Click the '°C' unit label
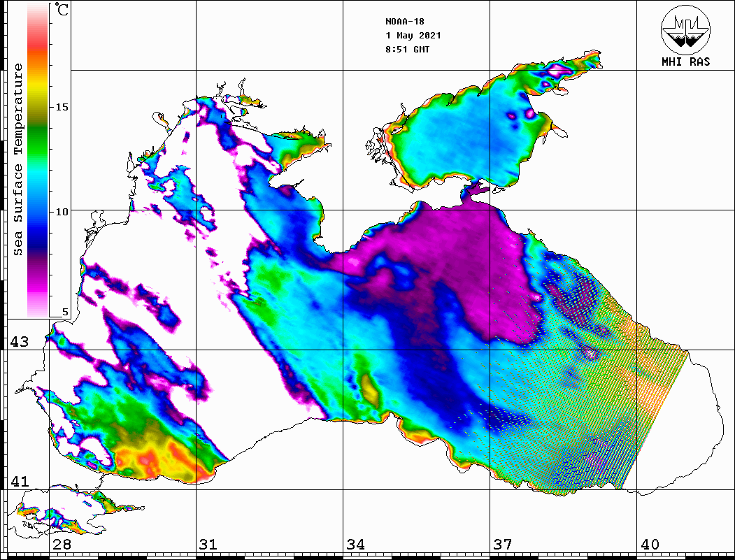This screenshot has height=560, width=735. [x=62, y=9]
